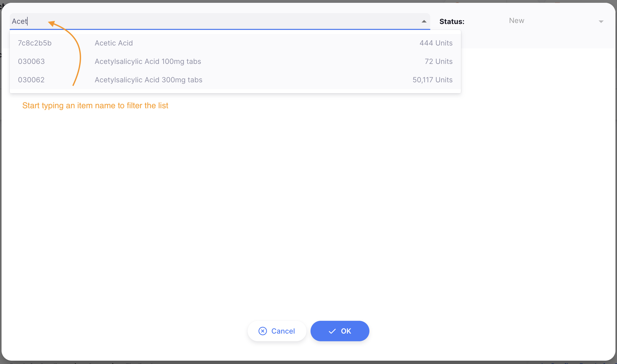Select Acetic Acid from the list
This screenshot has width=617, height=364.
[x=114, y=43]
